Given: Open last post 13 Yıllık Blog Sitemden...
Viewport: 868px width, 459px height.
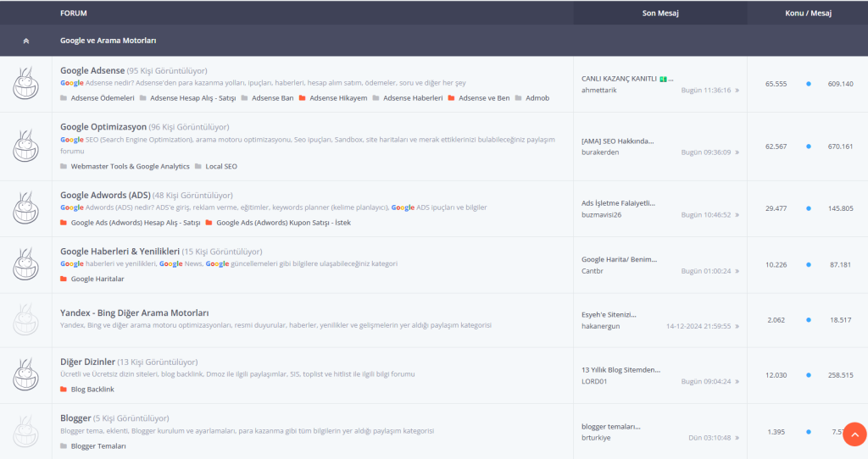Looking at the screenshot, I should (620, 370).
